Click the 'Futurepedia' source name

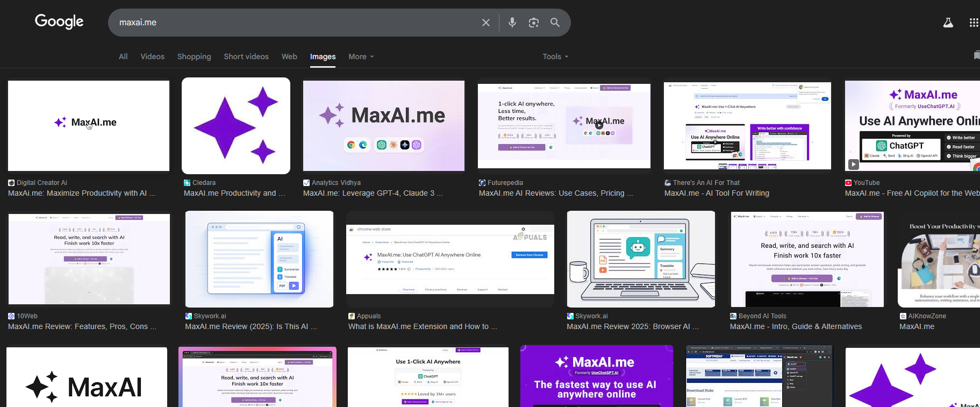pyautogui.click(x=505, y=183)
